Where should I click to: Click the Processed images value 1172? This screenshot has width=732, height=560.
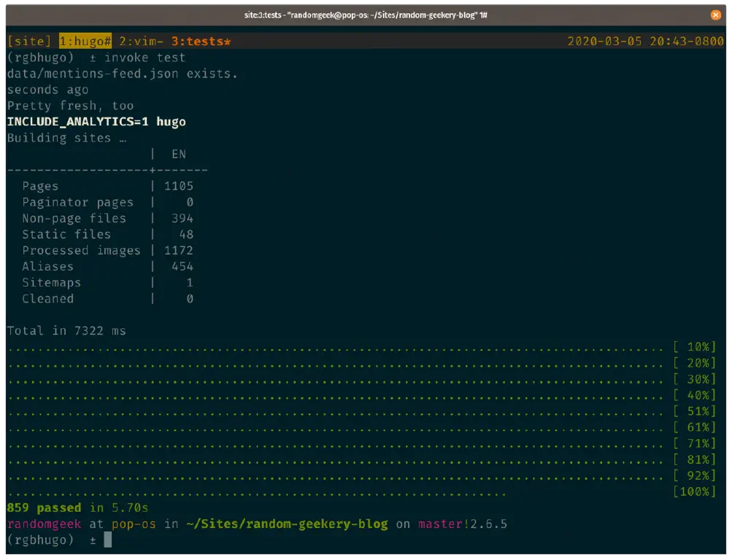pos(178,250)
